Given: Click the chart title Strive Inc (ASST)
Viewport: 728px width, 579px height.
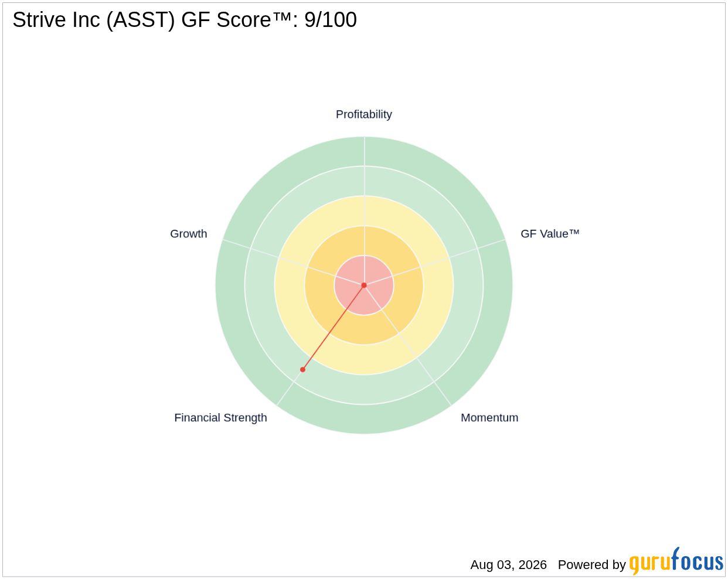Looking at the screenshot, I should 94,20.
